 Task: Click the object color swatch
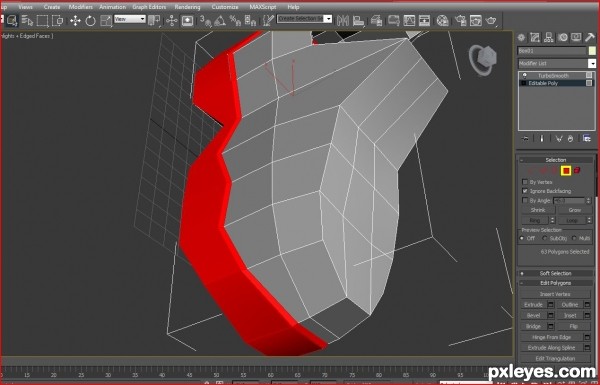(592, 51)
